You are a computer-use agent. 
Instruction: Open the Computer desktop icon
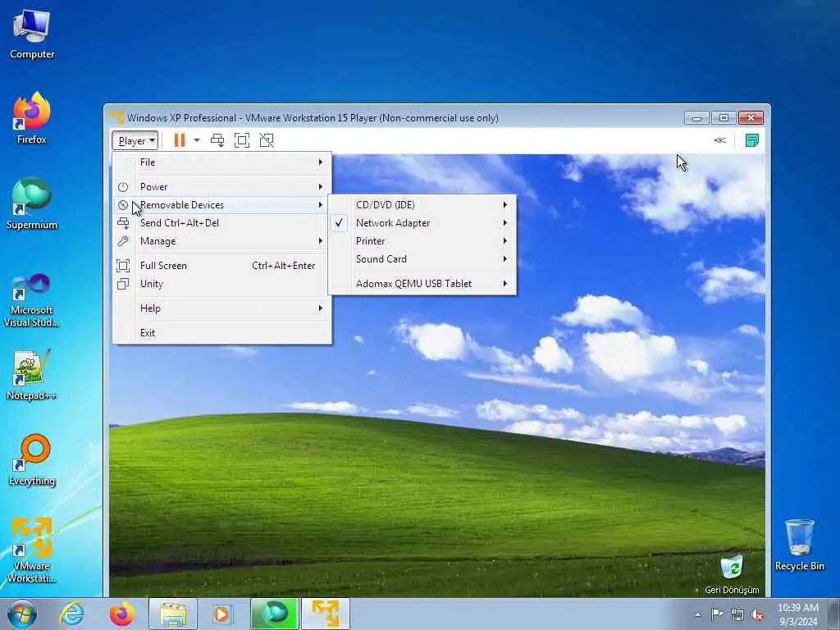point(32,33)
